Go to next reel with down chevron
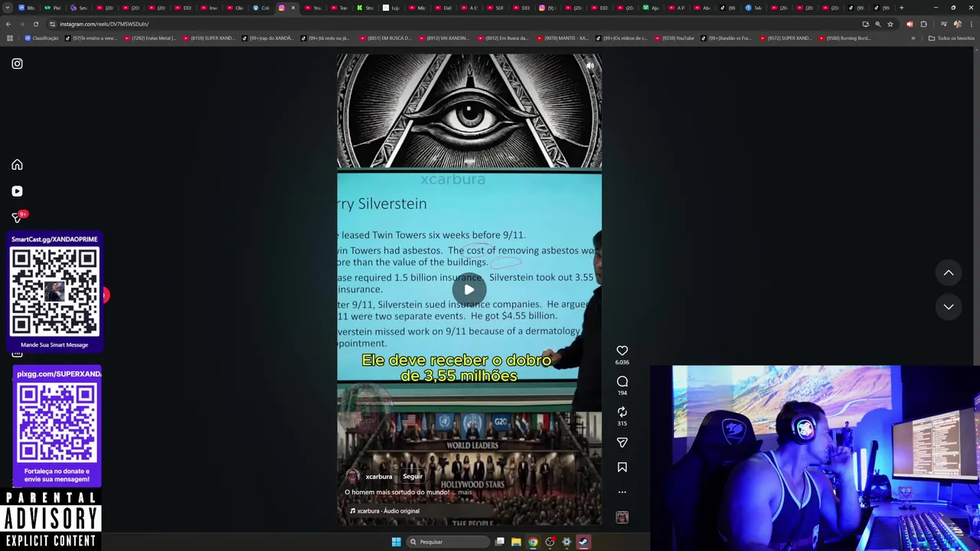The height and width of the screenshot is (551, 980). (x=949, y=306)
